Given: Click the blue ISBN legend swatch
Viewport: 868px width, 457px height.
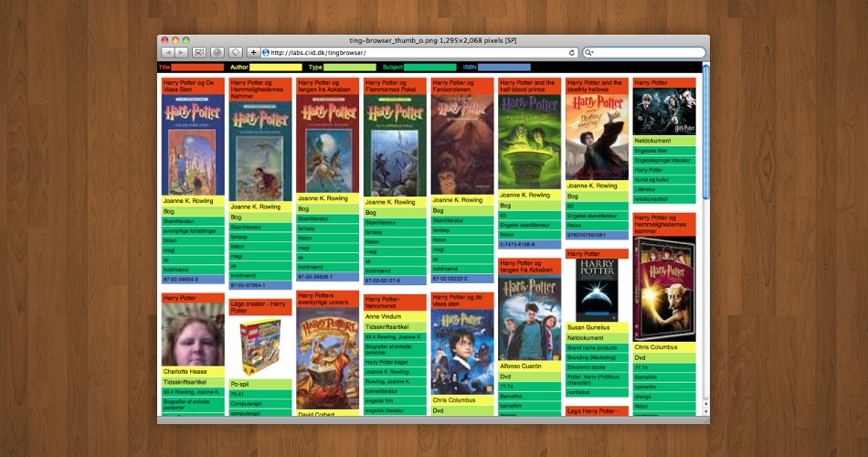Looking at the screenshot, I should pyautogui.click(x=504, y=67).
